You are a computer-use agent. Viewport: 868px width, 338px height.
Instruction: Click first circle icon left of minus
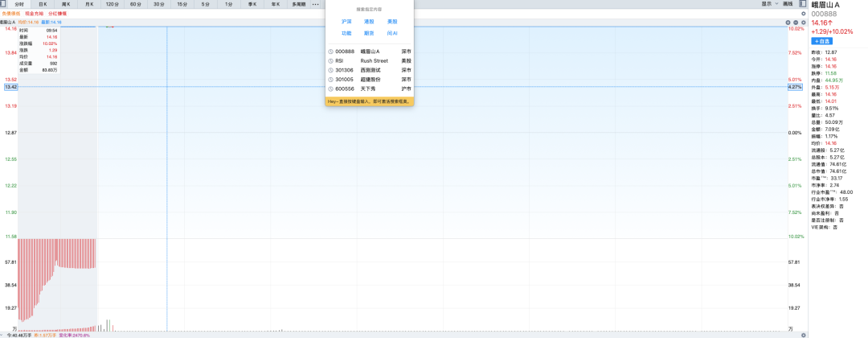pos(788,23)
